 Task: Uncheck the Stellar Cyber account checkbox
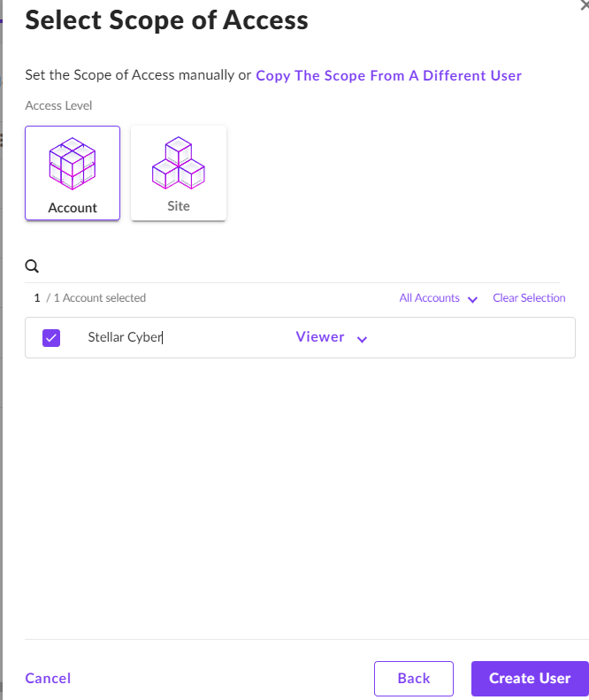(51, 337)
